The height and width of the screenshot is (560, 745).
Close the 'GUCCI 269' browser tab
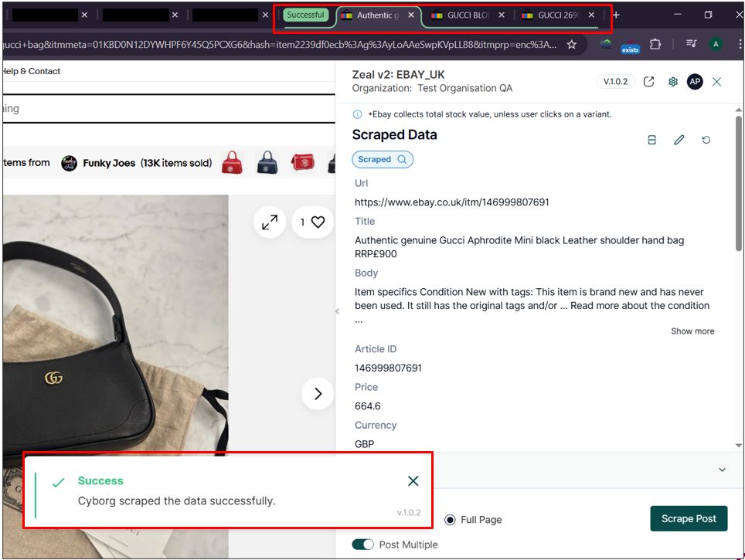pos(591,15)
